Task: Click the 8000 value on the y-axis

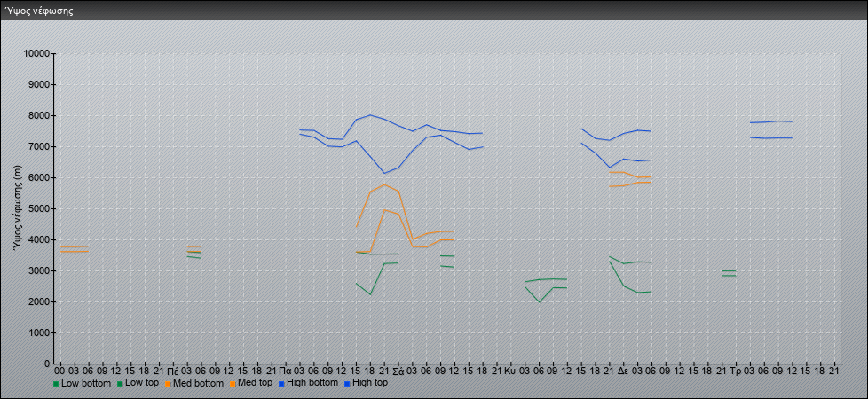Action: tap(39, 115)
